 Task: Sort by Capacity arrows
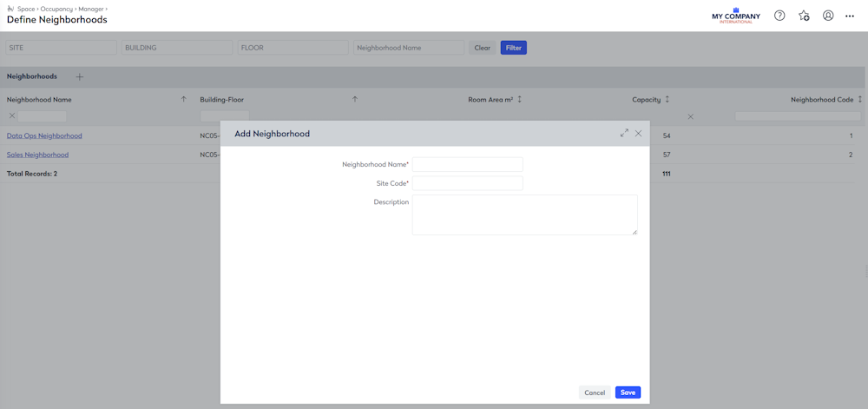pos(667,100)
